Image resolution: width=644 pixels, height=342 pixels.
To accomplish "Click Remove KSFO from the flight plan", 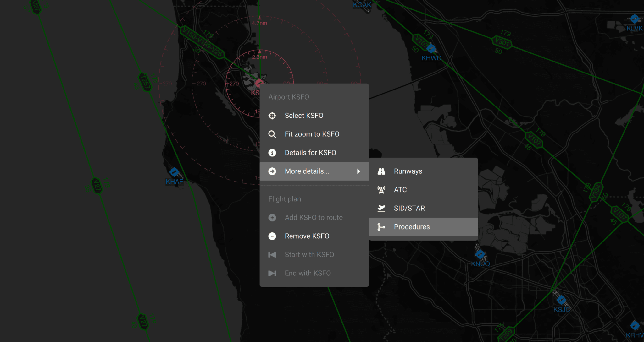I will click(x=307, y=236).
